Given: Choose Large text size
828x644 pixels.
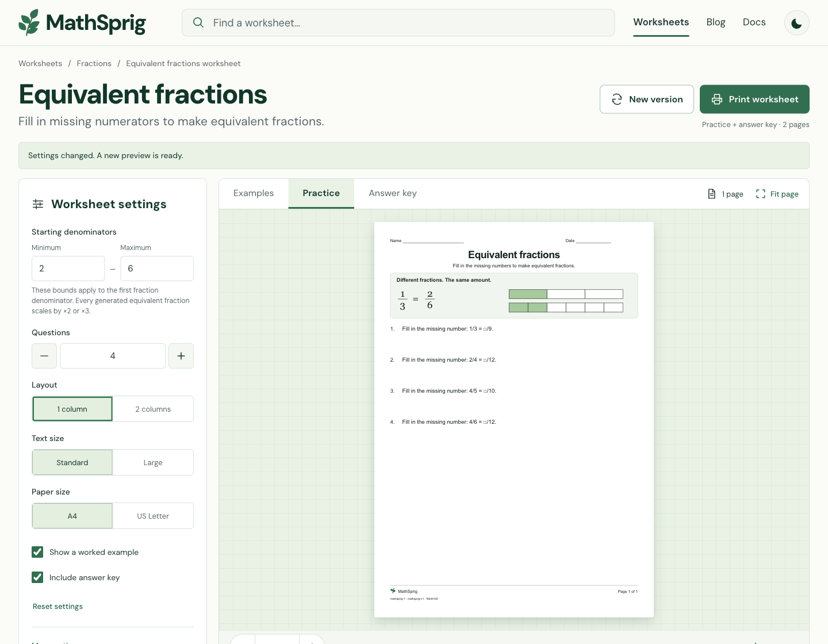Looking at the screenshot, I should point(153,462).
